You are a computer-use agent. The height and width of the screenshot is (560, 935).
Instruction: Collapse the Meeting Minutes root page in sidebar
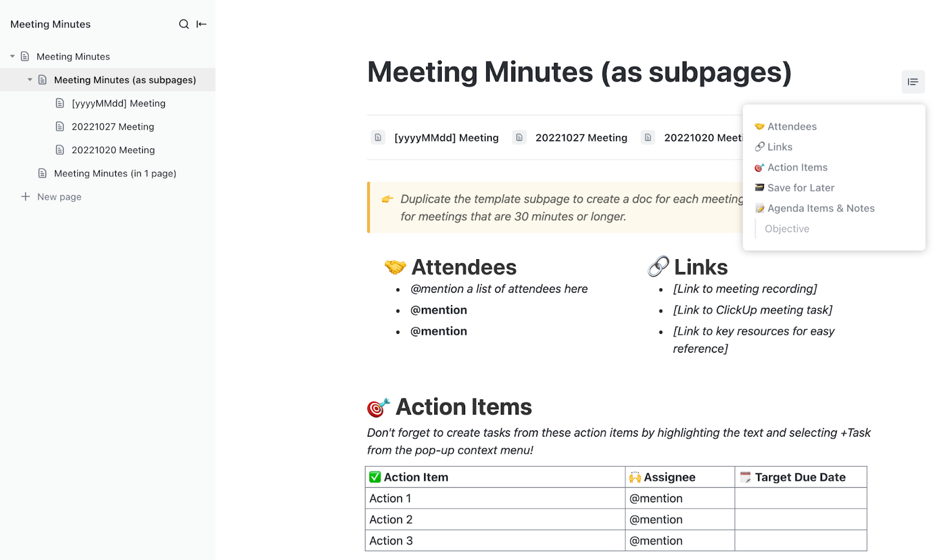coord(12,56)
